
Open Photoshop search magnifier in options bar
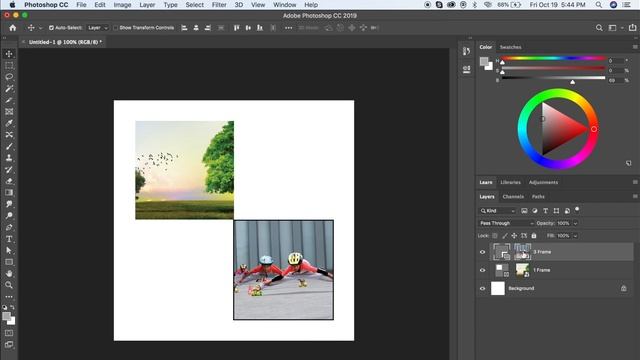click(599, 28)
